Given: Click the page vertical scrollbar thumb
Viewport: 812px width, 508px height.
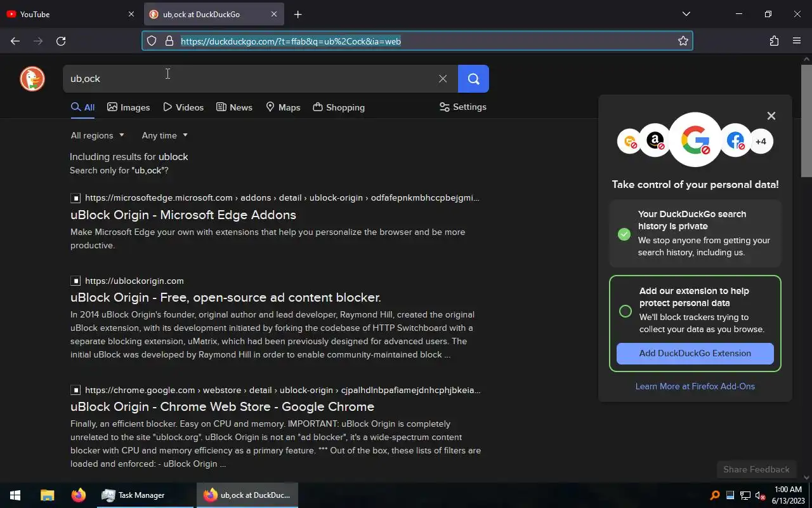Looking at the screenshot, I should [806, 121].
